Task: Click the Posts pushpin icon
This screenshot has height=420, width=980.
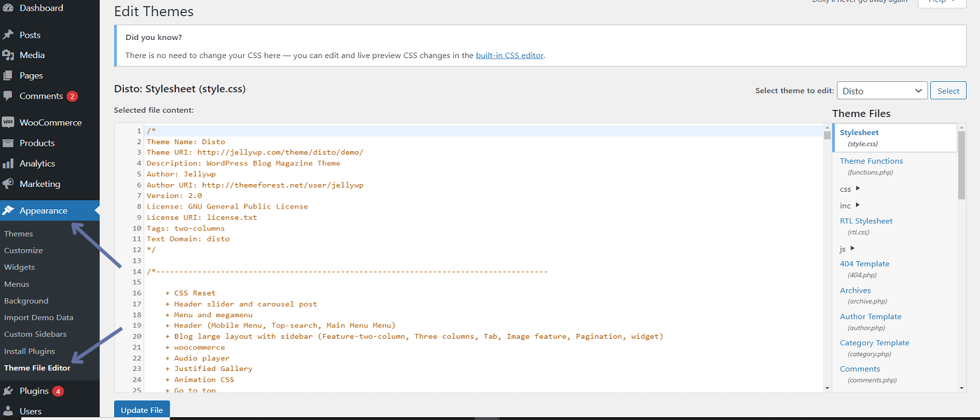Action: click(8, 35)
